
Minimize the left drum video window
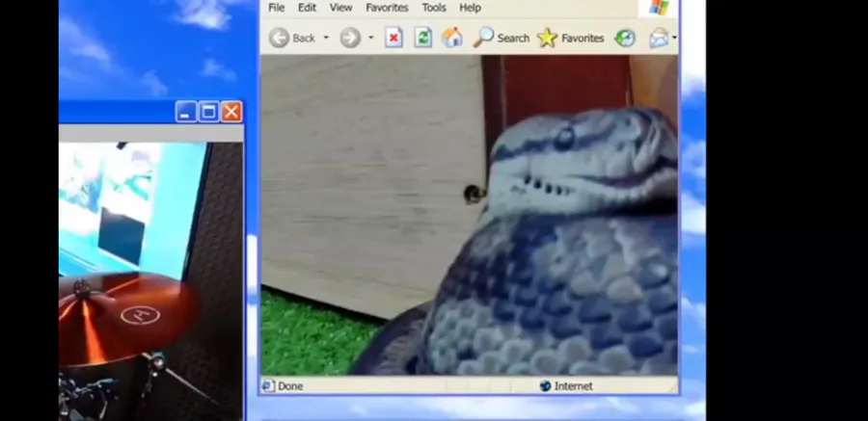(x=186, y=112)
